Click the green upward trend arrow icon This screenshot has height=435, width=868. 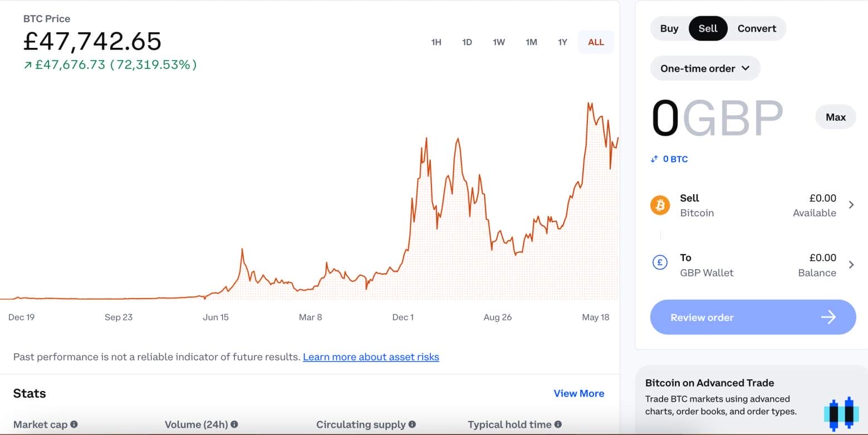[x=28, y=65]
